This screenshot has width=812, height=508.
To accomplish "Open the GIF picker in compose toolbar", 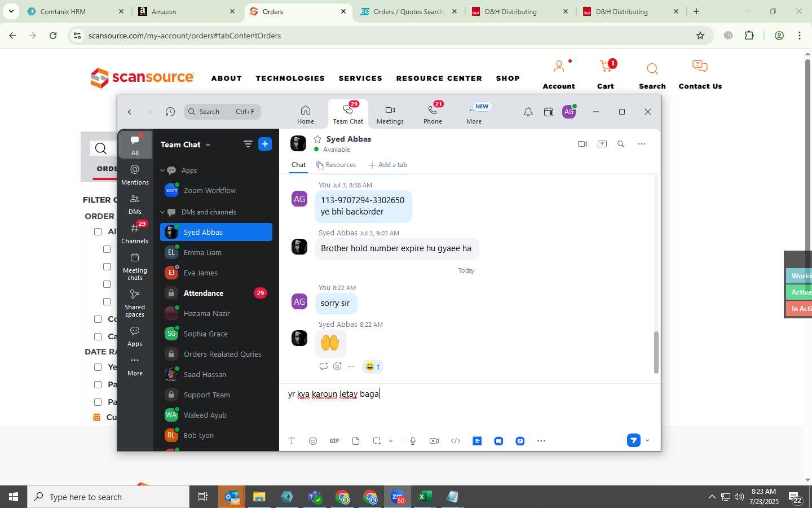I will (334, 441).
